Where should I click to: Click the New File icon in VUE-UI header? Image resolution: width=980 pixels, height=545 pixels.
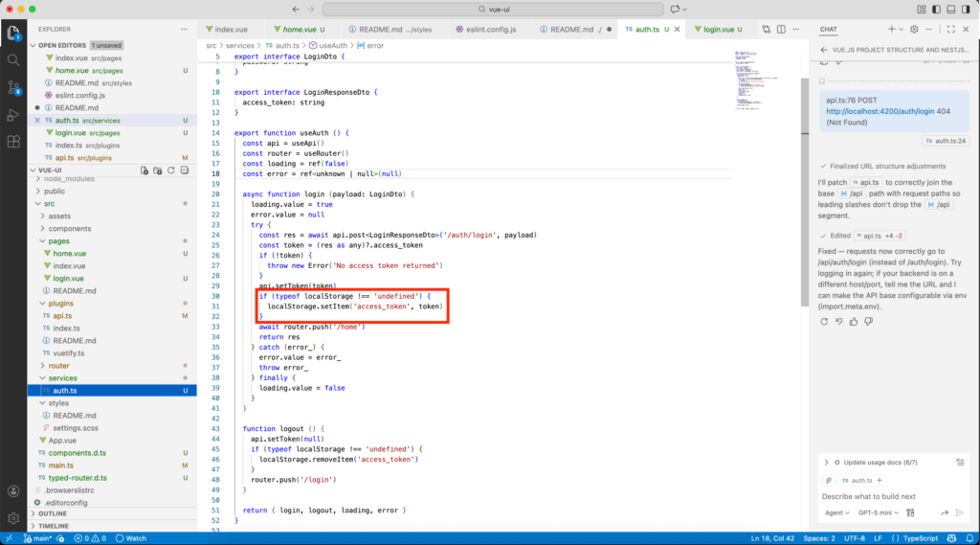[x=144, y=170]
